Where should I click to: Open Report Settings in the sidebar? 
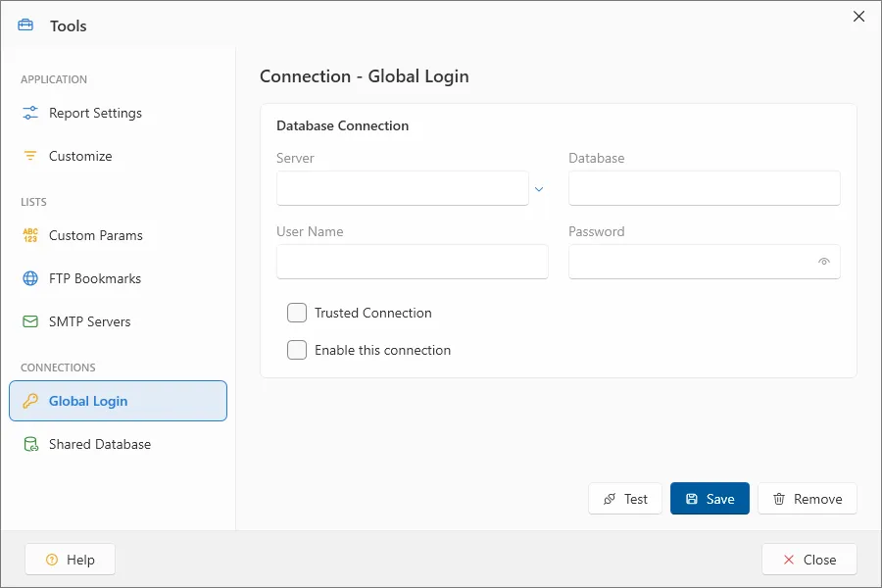[119, 113]
